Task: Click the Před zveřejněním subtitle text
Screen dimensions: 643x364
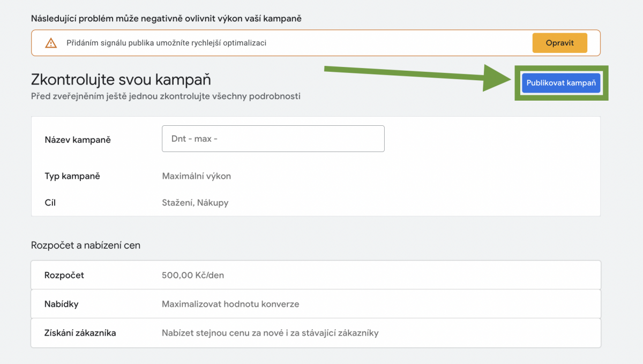Action: click(166, 96)
